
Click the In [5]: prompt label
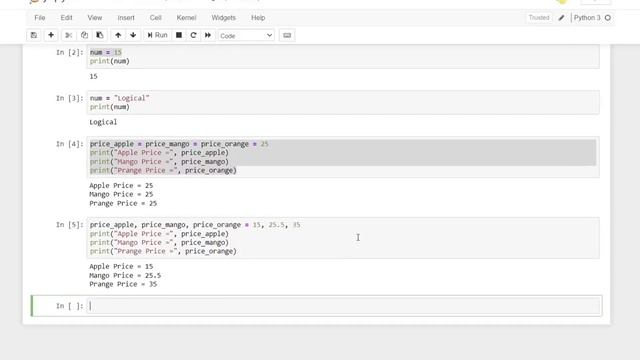(x=69, y=224)
